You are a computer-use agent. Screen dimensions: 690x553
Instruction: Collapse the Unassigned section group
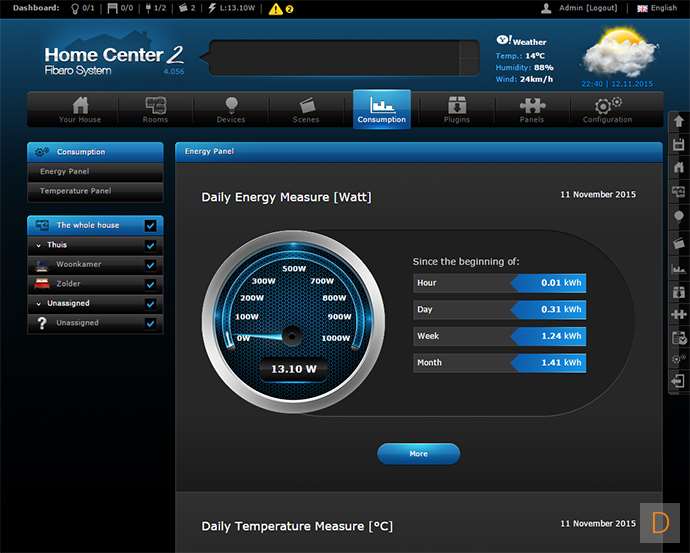(x=39, y=303)
